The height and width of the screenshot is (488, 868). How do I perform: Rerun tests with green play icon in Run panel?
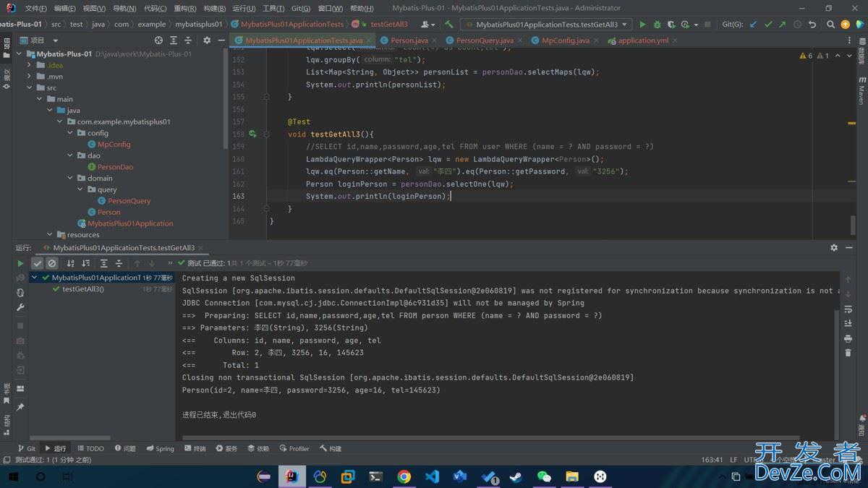coord(20,264)
